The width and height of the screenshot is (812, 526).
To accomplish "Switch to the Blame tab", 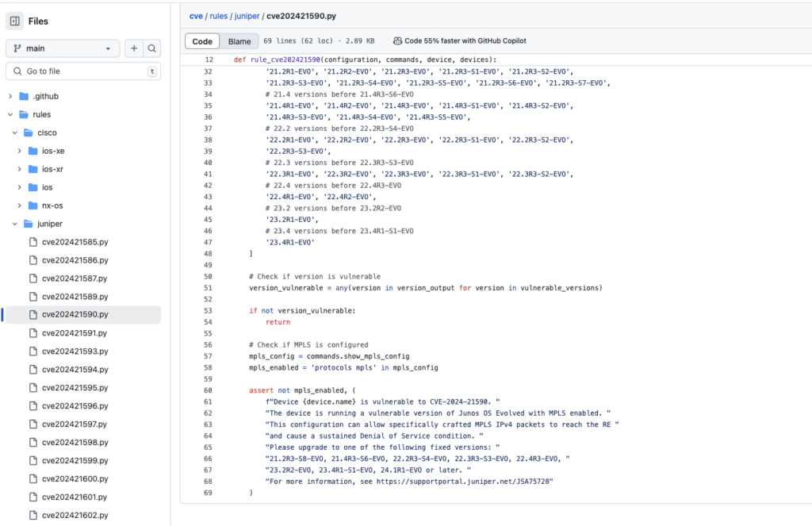I will (x=239, y=41).
